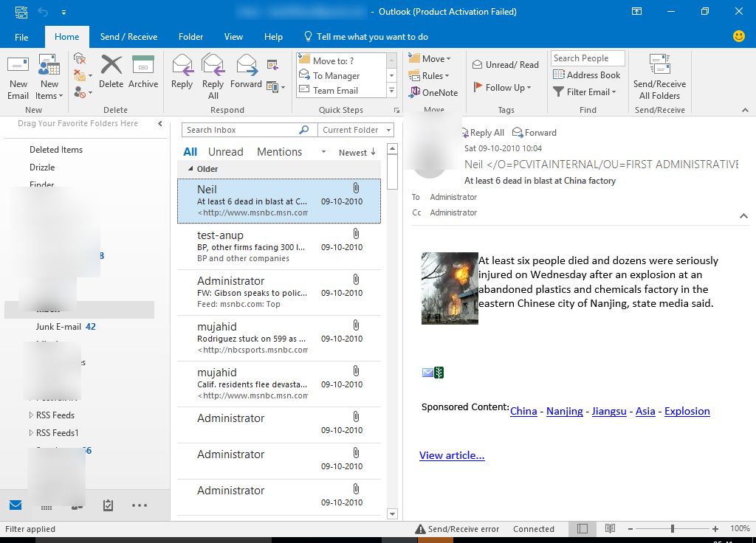
Task: Open the View article link
Action: point(452,455)
